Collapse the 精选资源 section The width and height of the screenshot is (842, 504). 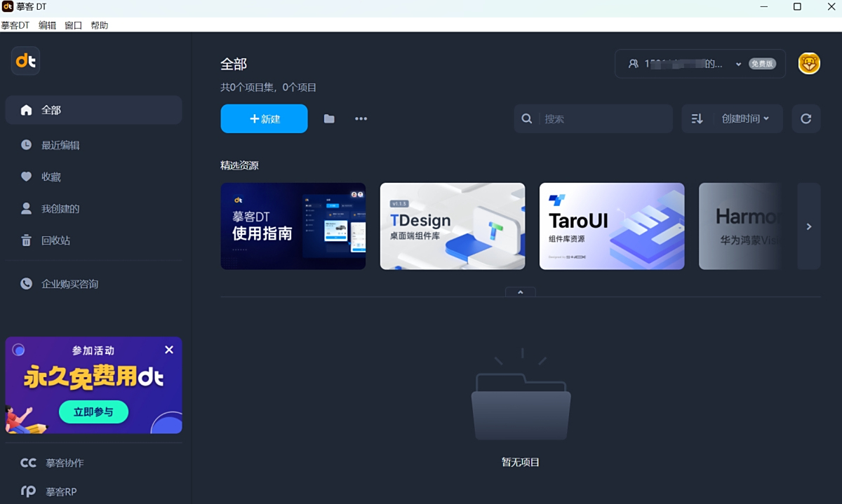[x=521, y=292]
